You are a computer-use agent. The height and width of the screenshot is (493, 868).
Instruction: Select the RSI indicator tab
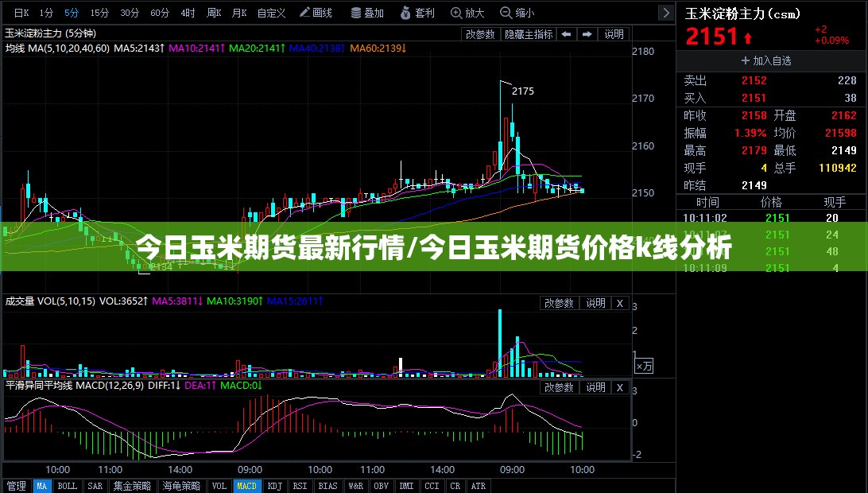300,486
